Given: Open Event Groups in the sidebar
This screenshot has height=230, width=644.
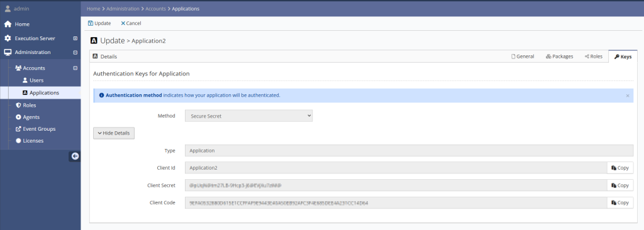Looking at the screenshot, I should [39, 129].
